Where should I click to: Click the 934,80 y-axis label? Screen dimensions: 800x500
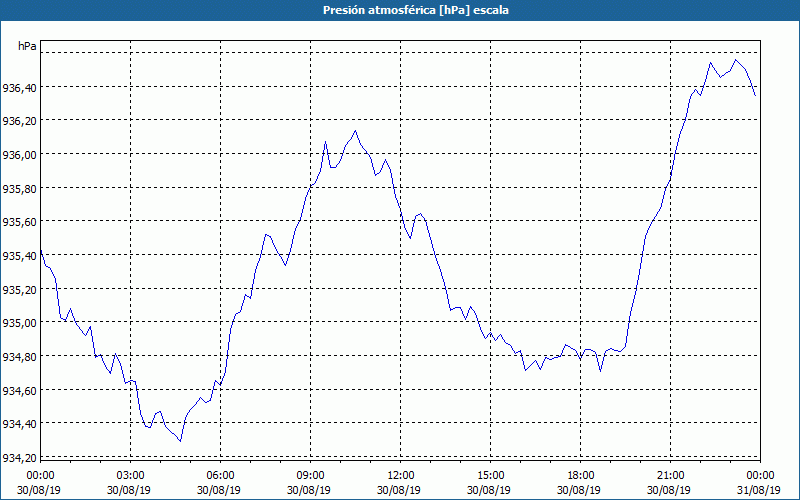click(19, 357)
